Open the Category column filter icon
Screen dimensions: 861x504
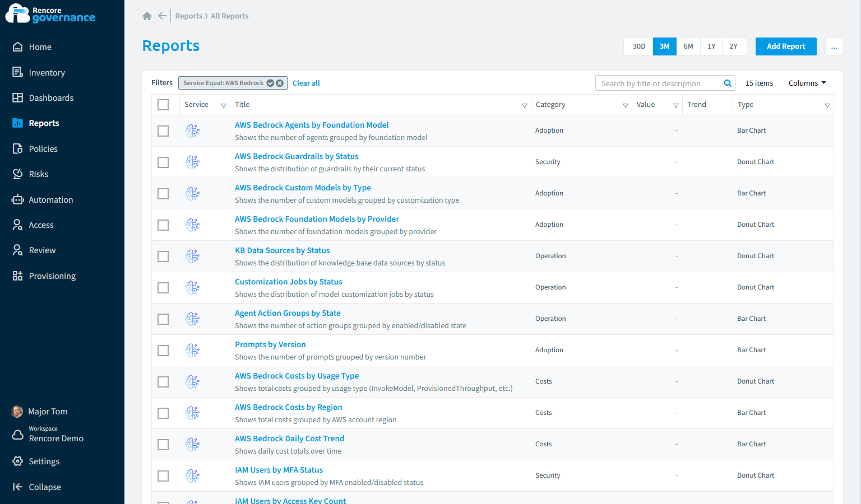pos(626,106)
